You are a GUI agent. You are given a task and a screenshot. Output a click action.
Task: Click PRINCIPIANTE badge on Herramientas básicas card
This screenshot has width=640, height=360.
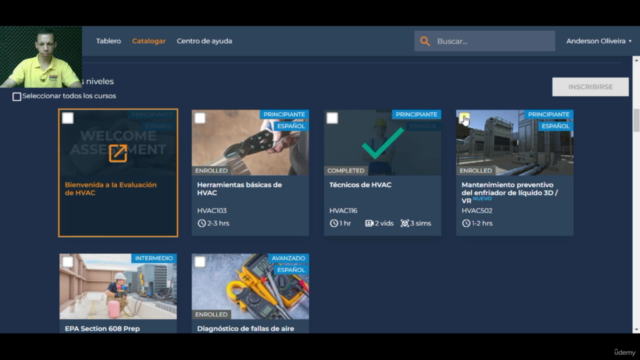point(284,115)
